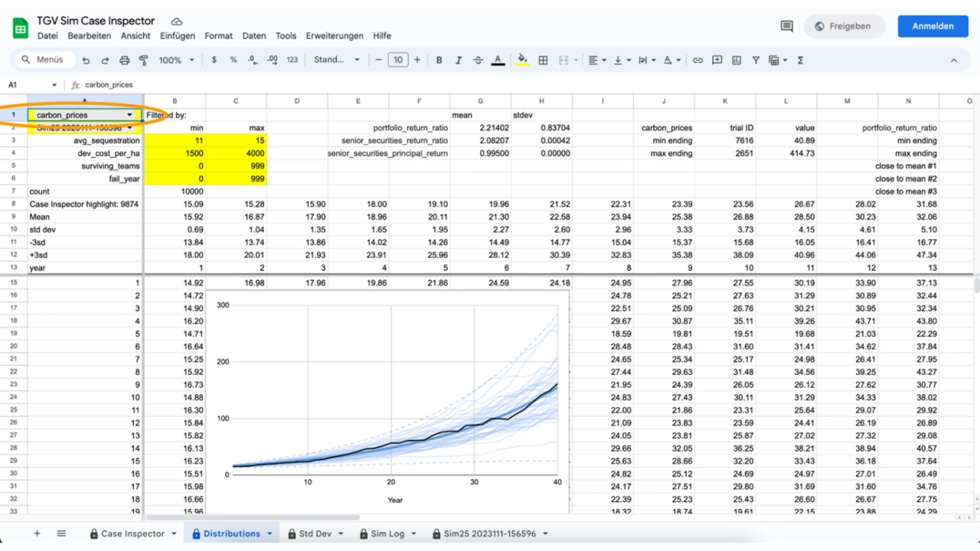
Task: Check cloud document status icon
Action: [177, 21]
